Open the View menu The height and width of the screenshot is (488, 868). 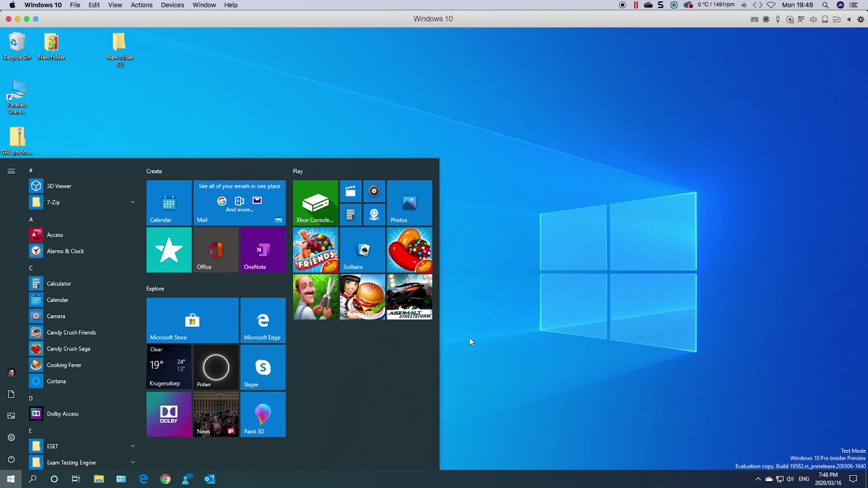tap(115, 5)
